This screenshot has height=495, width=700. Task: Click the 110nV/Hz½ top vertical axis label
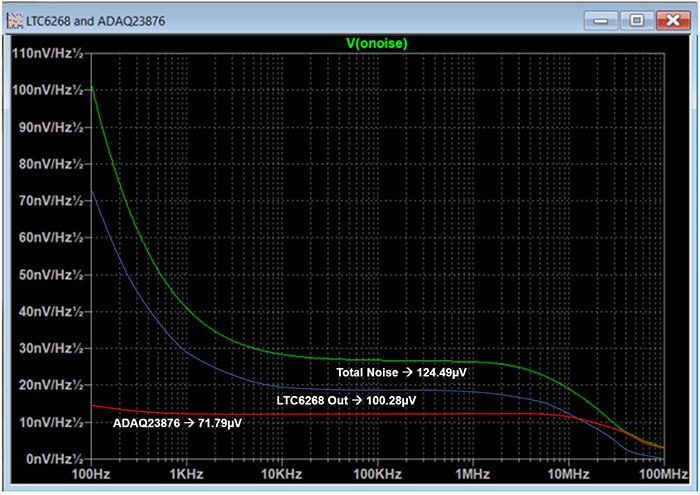point(44,52)
